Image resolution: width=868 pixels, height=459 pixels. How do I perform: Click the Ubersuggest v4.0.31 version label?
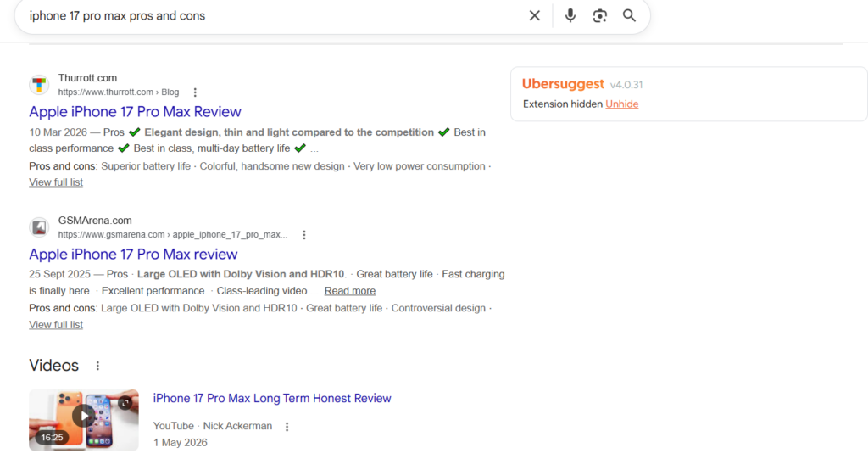626,85
